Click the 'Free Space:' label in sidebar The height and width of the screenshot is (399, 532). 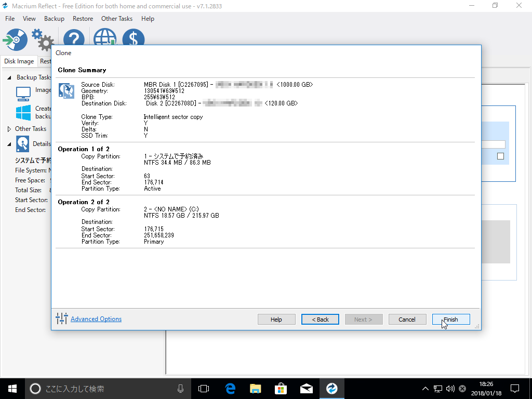[x=30, y=180]
